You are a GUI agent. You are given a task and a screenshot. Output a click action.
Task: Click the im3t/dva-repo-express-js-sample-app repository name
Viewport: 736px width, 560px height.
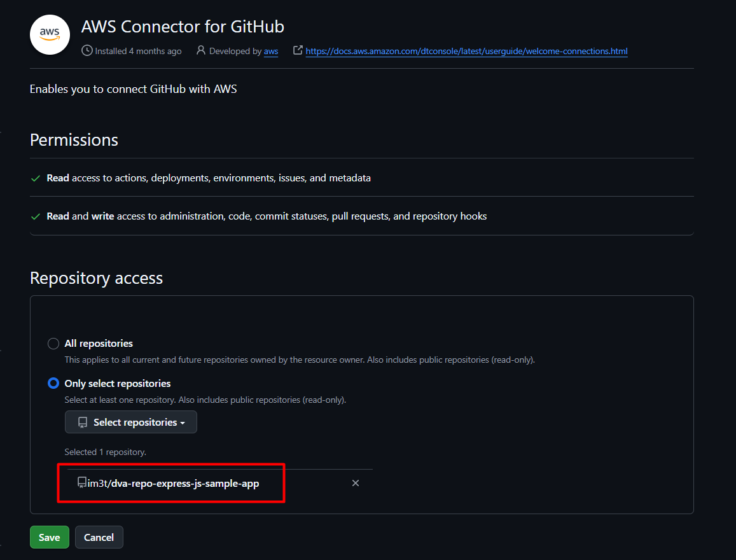point(174,483)
